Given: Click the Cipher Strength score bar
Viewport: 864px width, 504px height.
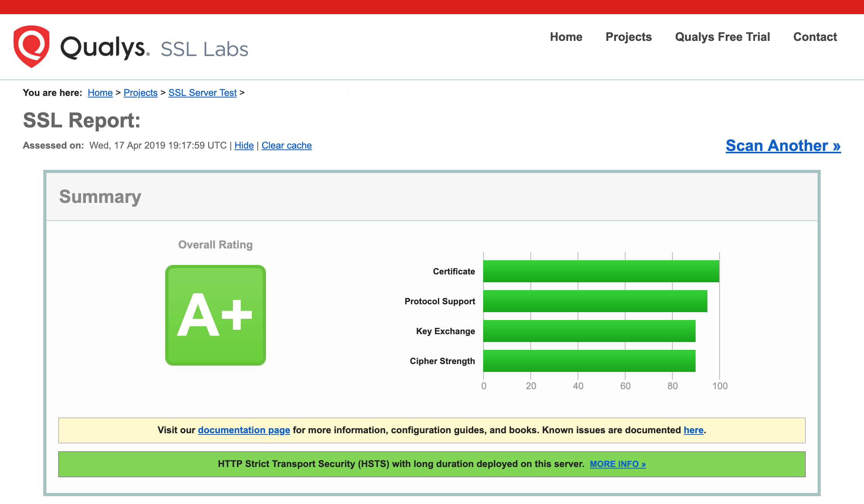Looking at the screenshot, I should point(588,361).
